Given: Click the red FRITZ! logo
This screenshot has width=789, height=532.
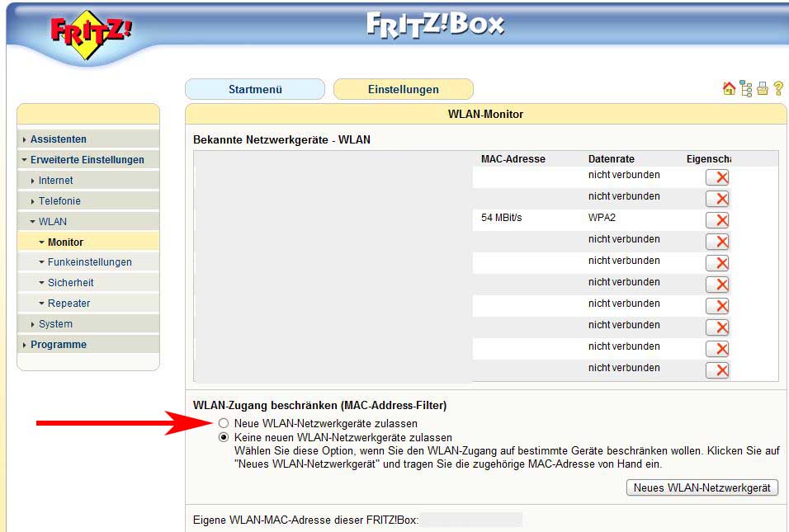Looking at the screenshot, I should 91,34.
